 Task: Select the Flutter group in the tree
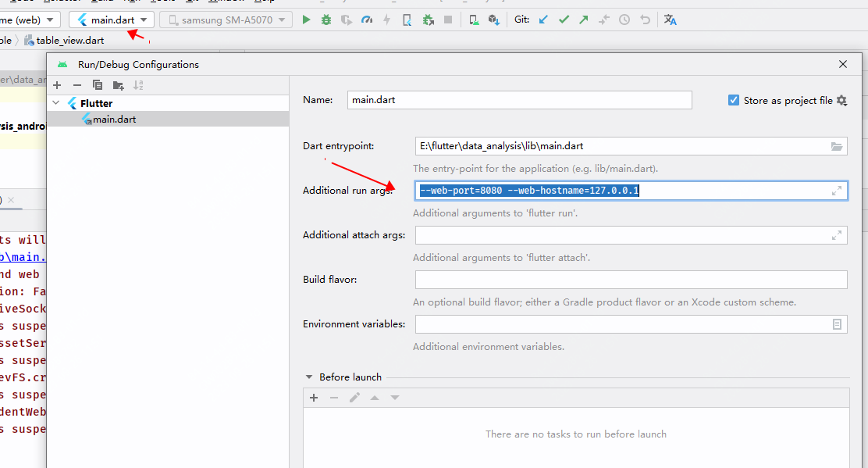tap(96, 104)
